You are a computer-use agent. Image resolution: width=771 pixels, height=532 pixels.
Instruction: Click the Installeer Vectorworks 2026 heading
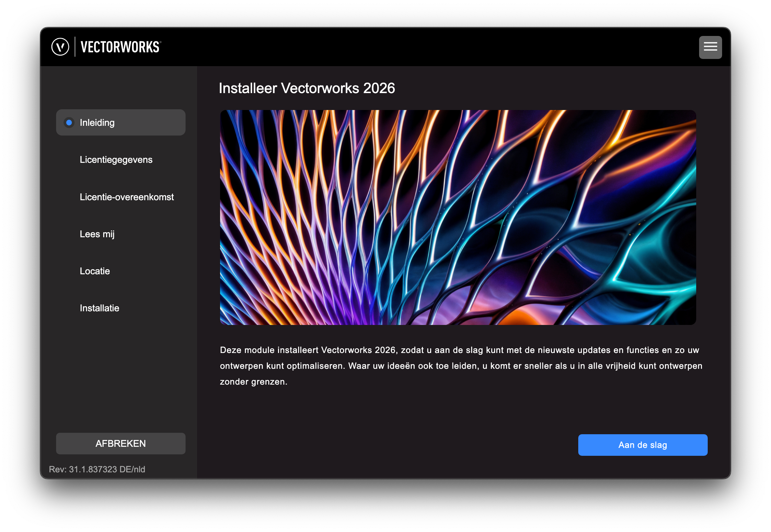(307, 88)
